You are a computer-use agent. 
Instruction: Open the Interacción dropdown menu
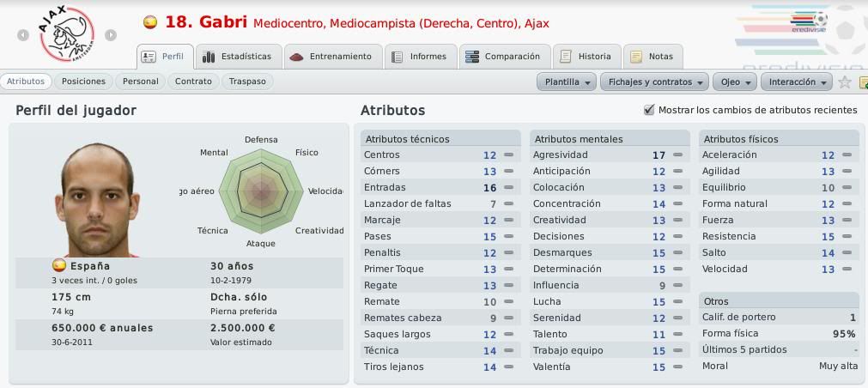point(797,82)
